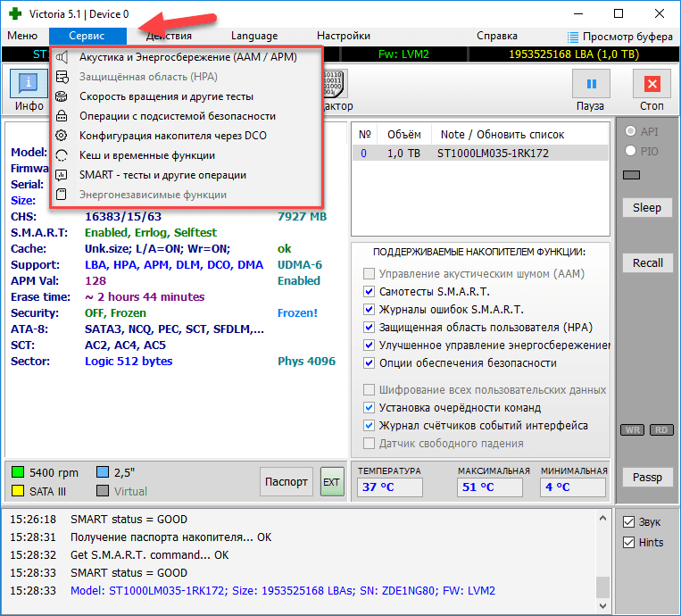Viewport: 681px width, 616px height.
Task: Click the red Стоп button icon
Action: point(652,83)
